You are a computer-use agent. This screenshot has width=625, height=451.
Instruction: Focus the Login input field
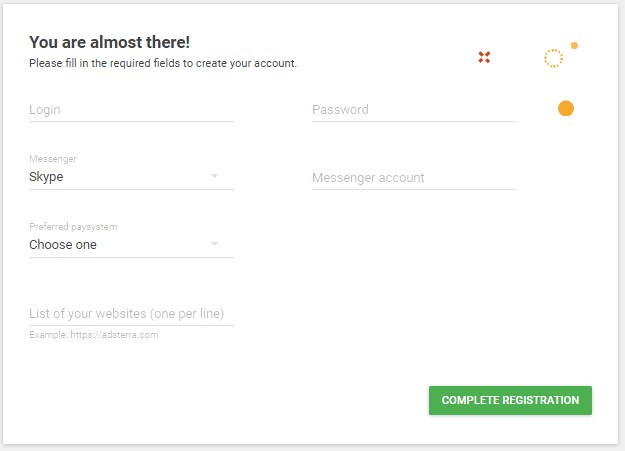131,110
